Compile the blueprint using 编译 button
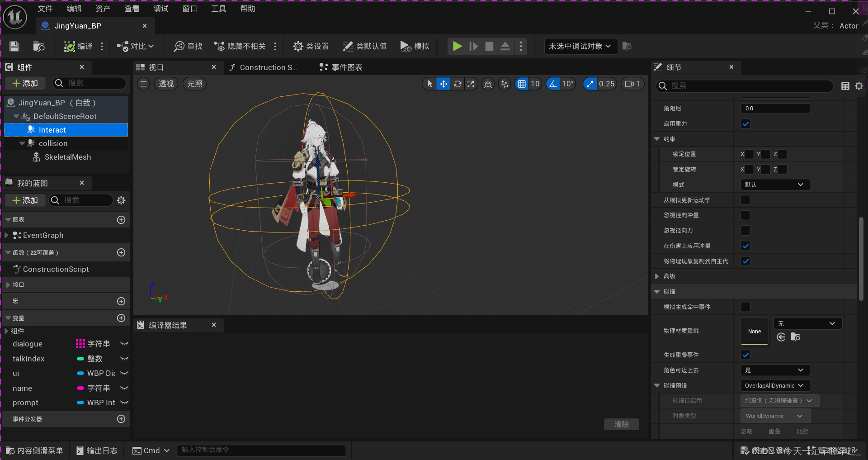Screen dimensions: 868x460 [x=78, y=46]
